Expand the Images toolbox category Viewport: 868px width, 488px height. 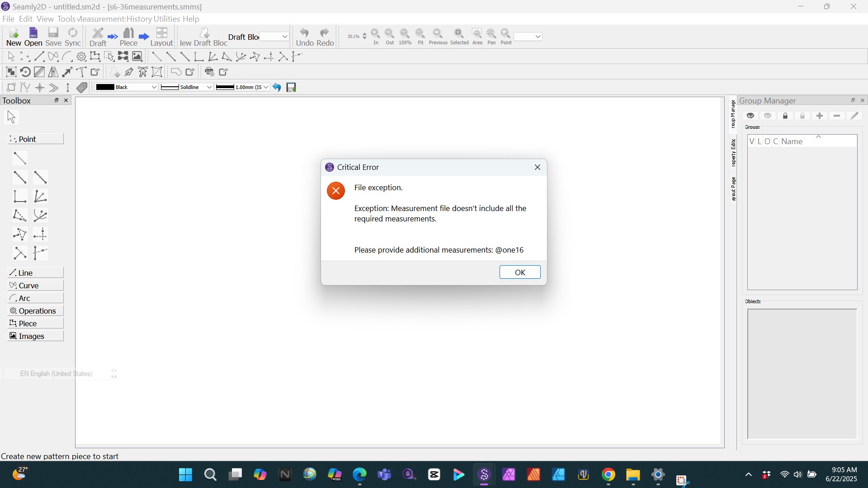click(x=35, y=336)
